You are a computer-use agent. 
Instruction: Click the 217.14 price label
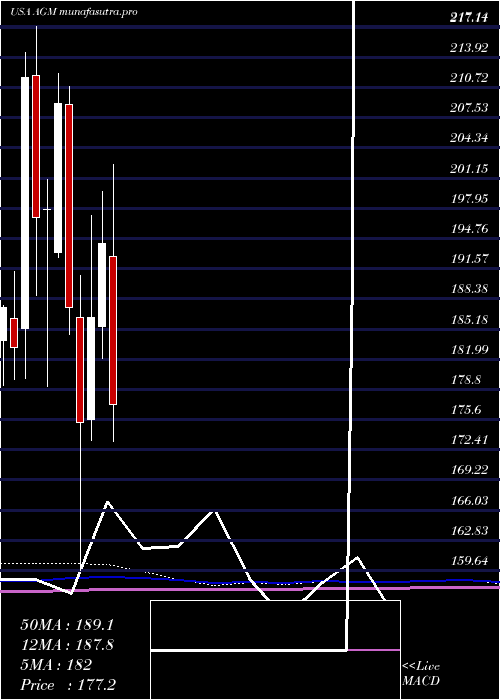[470, 18]
